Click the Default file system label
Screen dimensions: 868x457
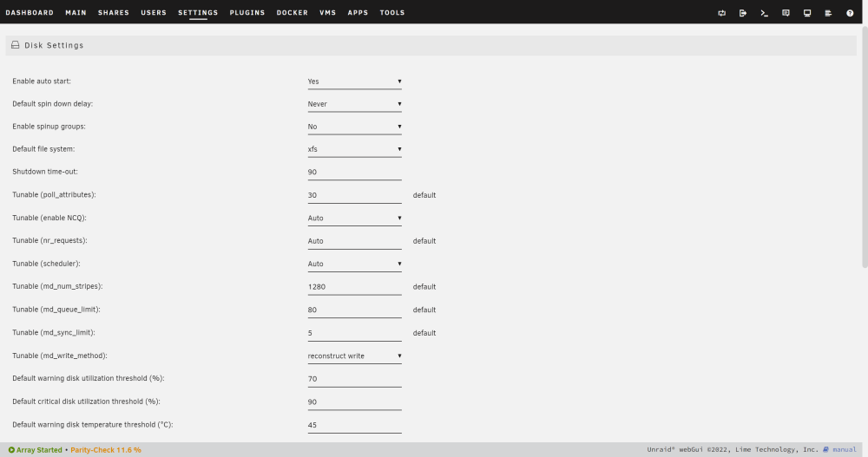click(43, 149)
